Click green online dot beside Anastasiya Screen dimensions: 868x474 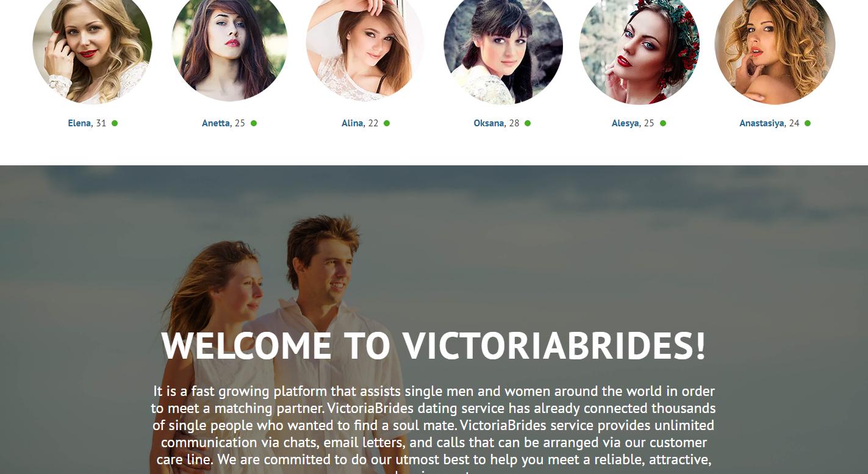pyautogui.click(x=808, y=123)
